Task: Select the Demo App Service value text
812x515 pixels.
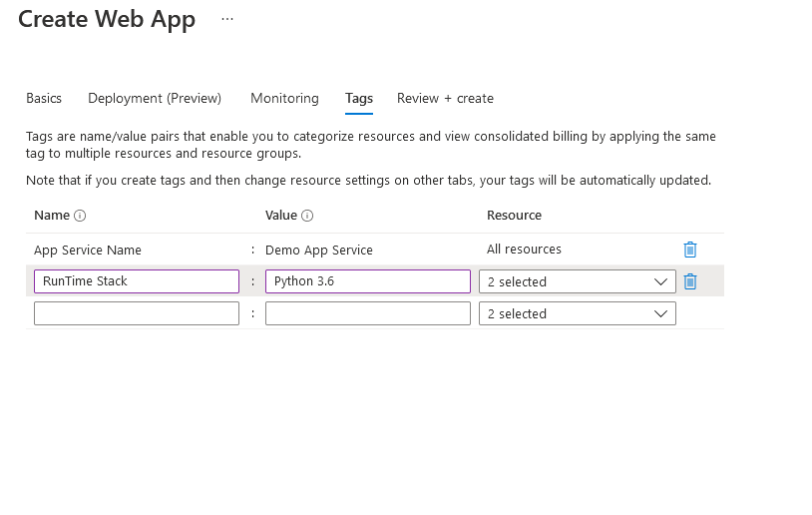Action: tap(319, 251)
